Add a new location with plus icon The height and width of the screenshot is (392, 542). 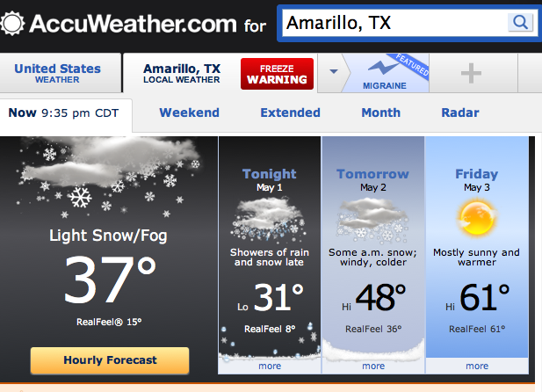click(x=471, y=73)
